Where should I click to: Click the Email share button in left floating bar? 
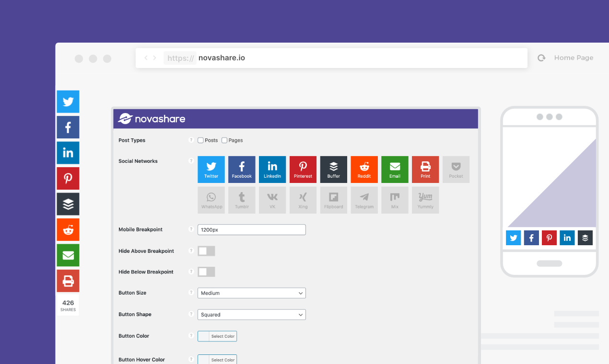click(x=68, y=255)
